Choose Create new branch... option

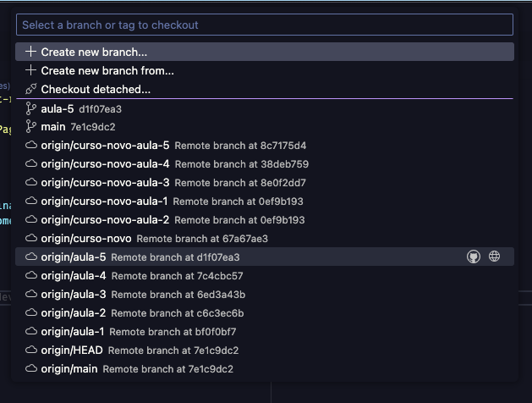click(x=265, y=52)
